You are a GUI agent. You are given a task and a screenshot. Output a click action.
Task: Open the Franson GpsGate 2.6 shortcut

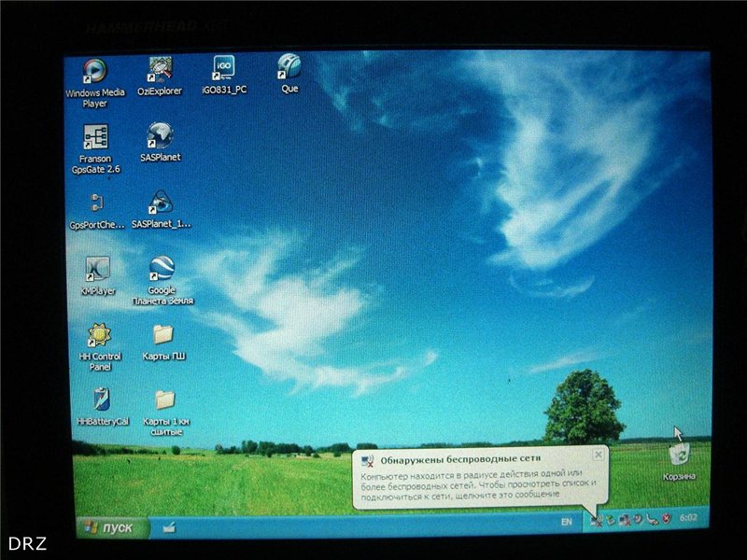[95, 149]
